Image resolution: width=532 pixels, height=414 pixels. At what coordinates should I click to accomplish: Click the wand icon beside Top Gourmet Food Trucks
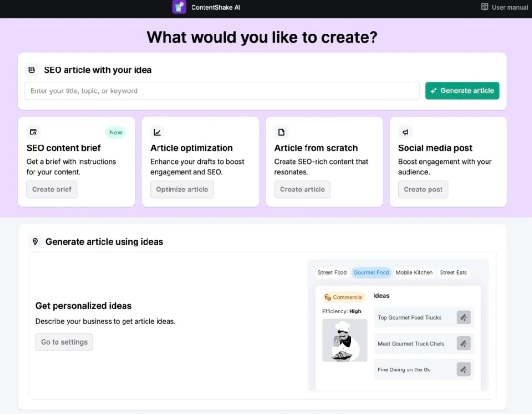point(463,317)
